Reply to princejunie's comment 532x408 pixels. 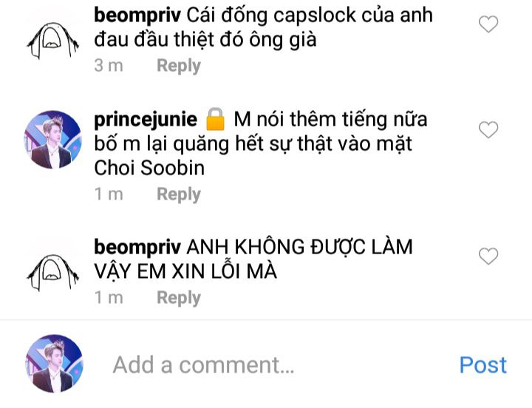pos(179,194)
